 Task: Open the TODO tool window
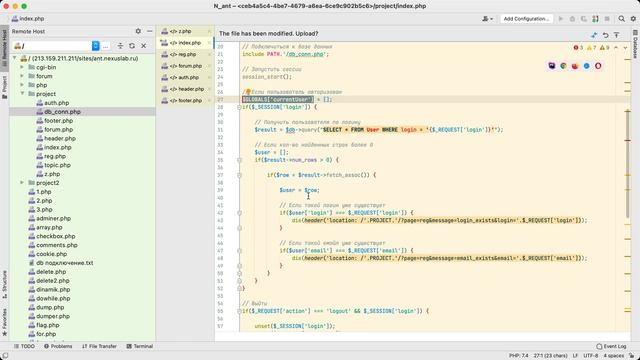[24, 346]
